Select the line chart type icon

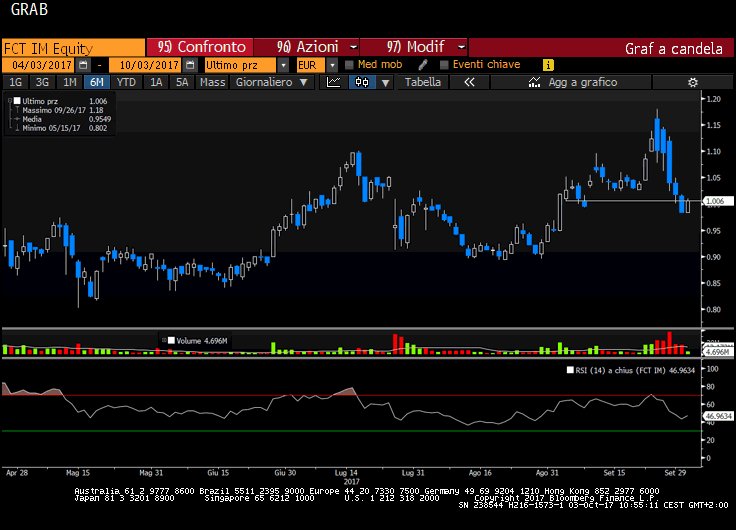335,83
